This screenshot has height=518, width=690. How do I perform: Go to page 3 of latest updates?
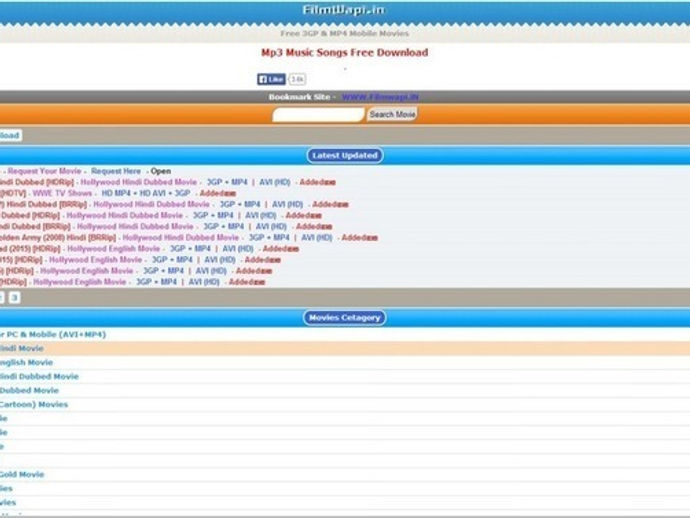coord(15,298)
